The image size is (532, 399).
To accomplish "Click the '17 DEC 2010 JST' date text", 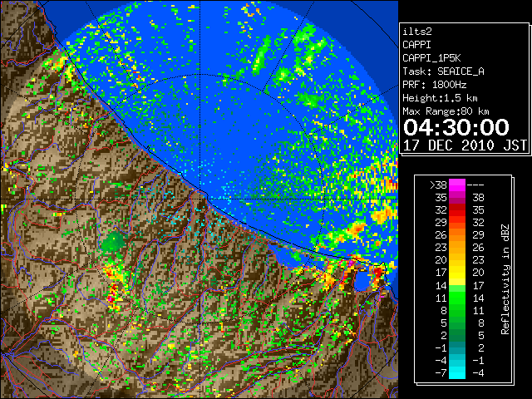I will point(465,145).
